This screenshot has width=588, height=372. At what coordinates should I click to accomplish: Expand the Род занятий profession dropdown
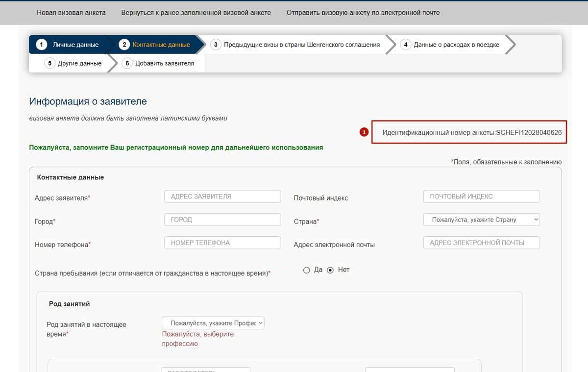[213, 323]
